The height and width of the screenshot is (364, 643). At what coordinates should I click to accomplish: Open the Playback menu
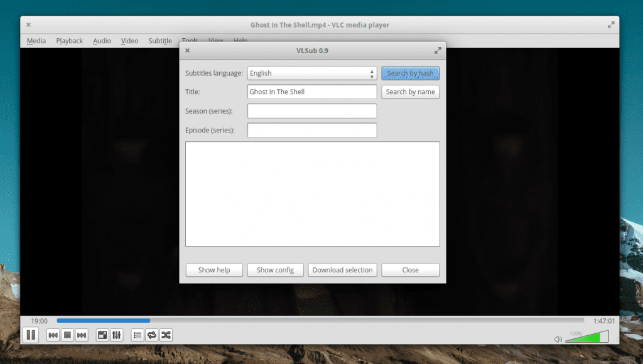69,41
